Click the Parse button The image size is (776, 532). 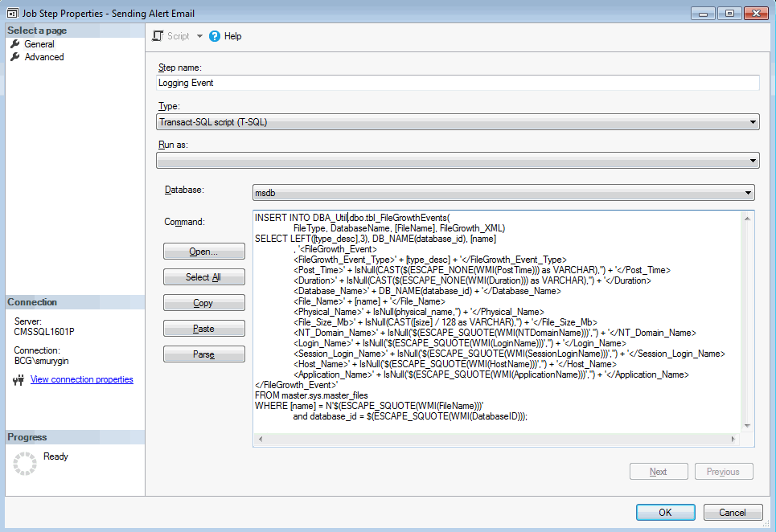[x=203, y=354]
